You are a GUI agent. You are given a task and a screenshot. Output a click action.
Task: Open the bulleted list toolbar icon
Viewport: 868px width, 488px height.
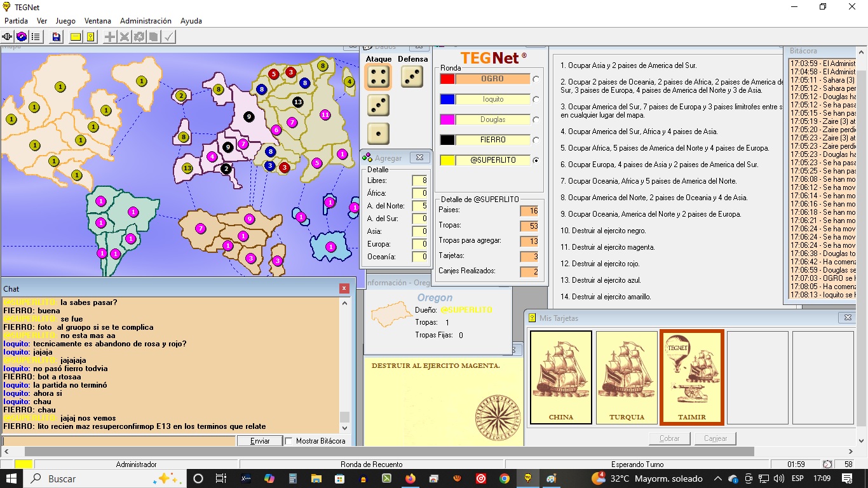(36, 37)
